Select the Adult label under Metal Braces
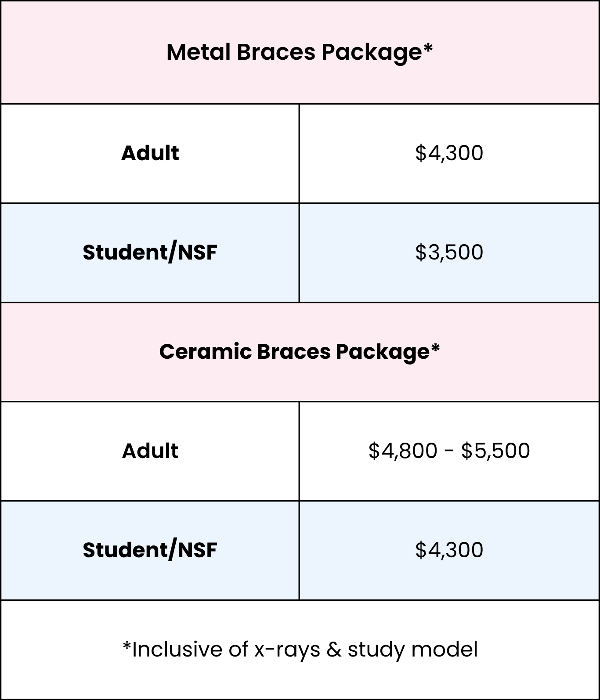600x700 pixels. tap(150, 153)
